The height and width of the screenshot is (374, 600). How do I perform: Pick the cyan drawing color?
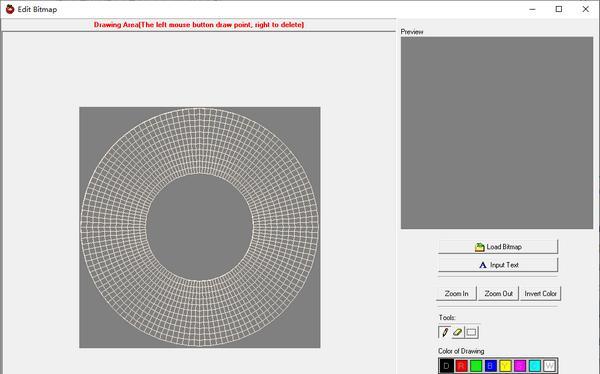[535, 366]
